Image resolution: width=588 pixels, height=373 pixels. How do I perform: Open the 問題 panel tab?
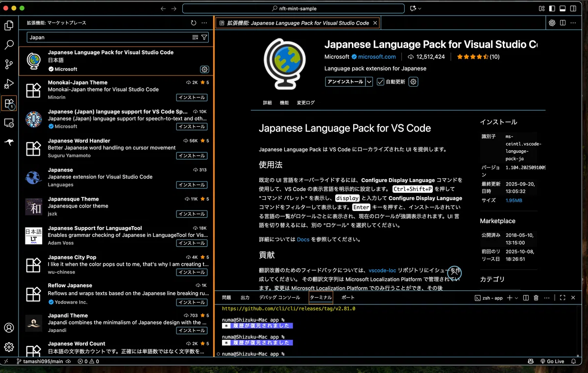click(x=226, y=298)
